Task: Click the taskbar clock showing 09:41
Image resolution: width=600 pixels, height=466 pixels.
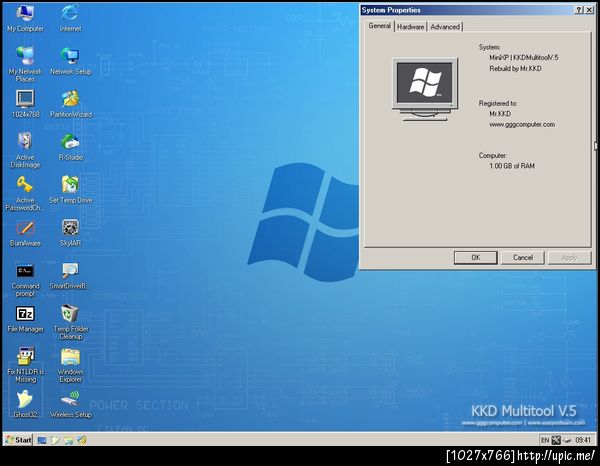Action: click(583, 440)
